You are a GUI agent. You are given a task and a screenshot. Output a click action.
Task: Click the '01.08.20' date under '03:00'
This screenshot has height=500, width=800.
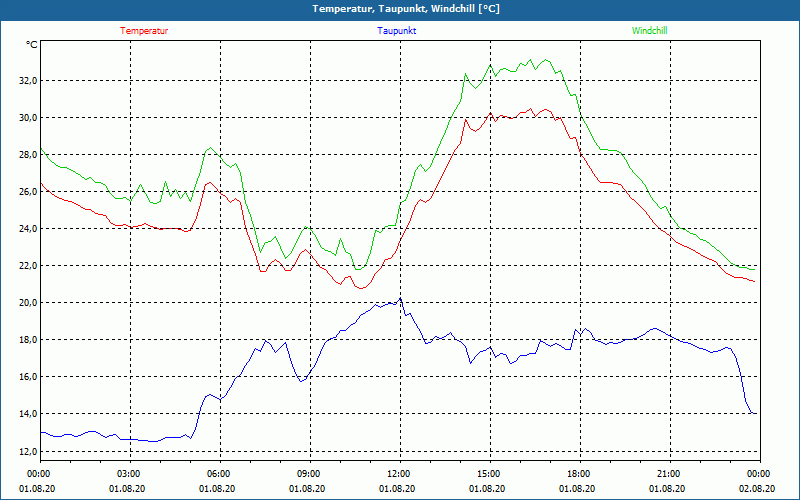(x=127, y=488)
